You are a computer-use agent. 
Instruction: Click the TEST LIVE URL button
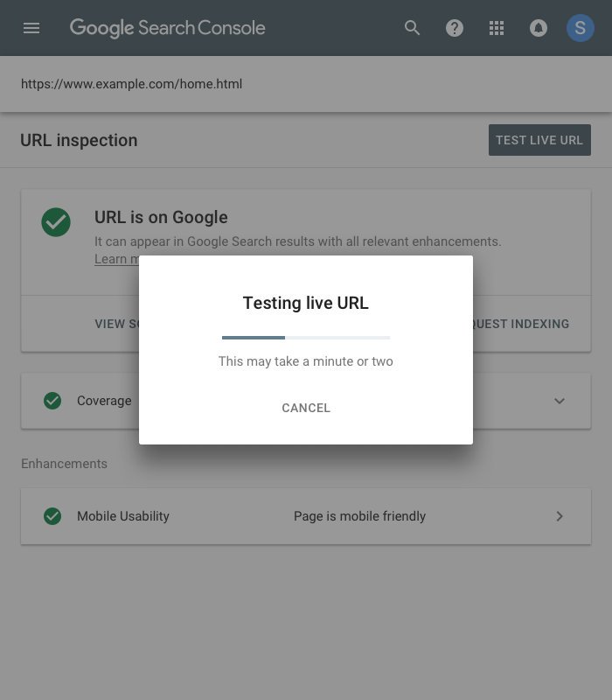[x=539, y=140]
